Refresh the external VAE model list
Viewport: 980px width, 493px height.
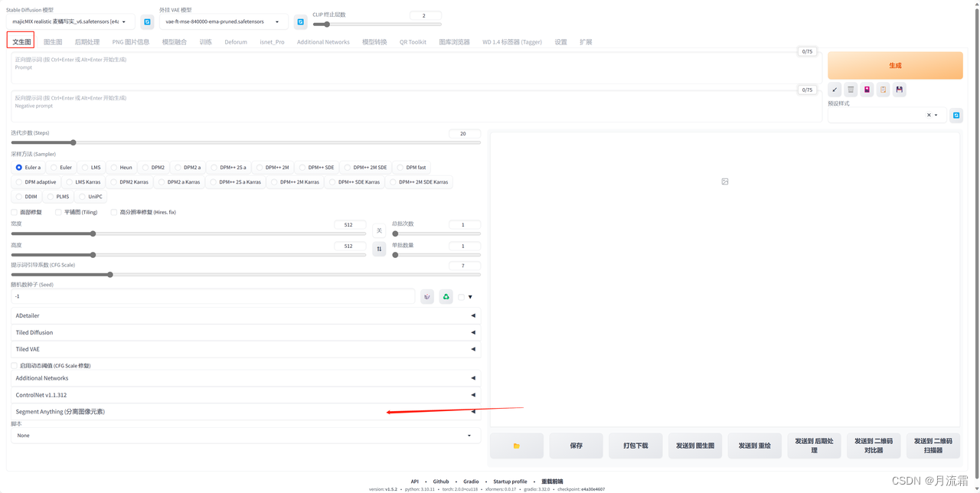pyautogui.click(x=300, y=22)
